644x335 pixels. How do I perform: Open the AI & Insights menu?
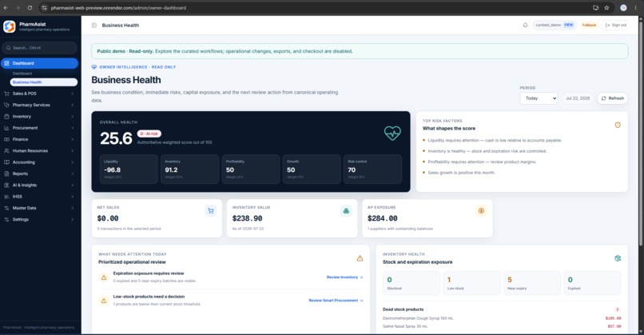(39, 185)
